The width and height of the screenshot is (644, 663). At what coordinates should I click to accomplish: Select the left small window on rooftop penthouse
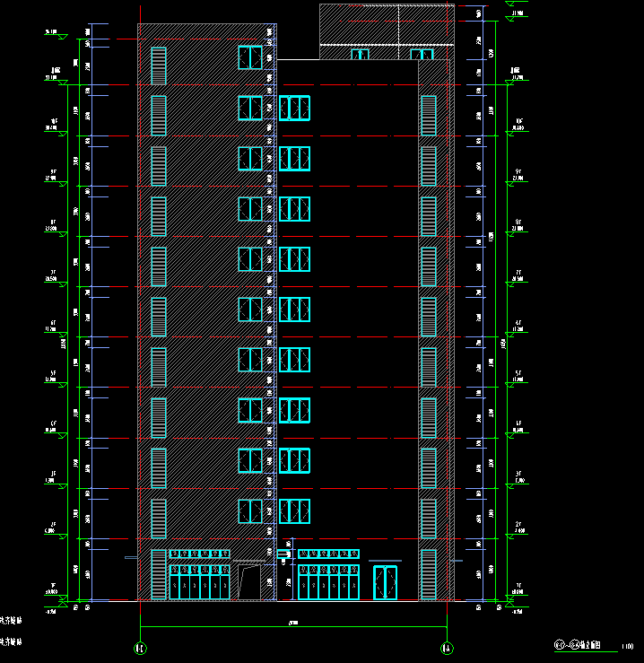[360, 55]
